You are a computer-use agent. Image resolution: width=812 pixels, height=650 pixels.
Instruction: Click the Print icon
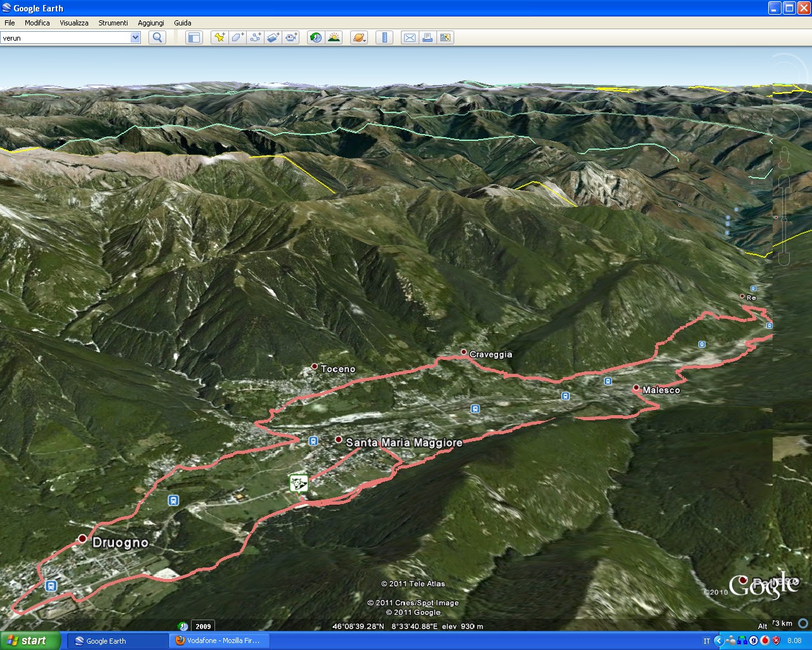tap(428, 37)
